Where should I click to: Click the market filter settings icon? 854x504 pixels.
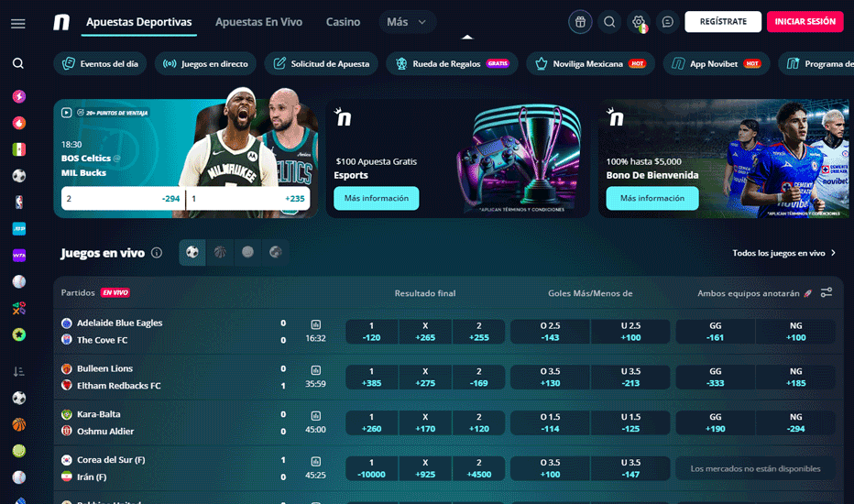827,293
